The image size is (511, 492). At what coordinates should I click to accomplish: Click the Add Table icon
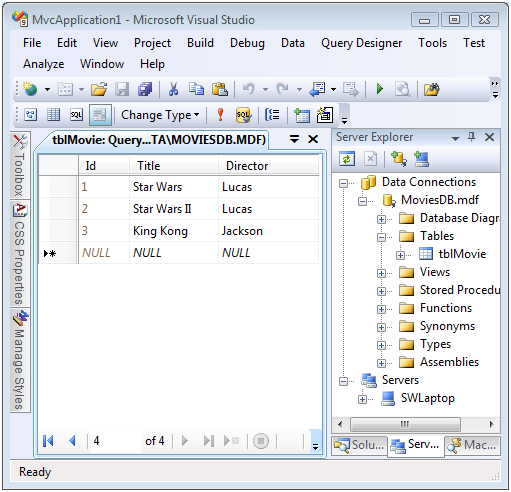pos(302,115)
